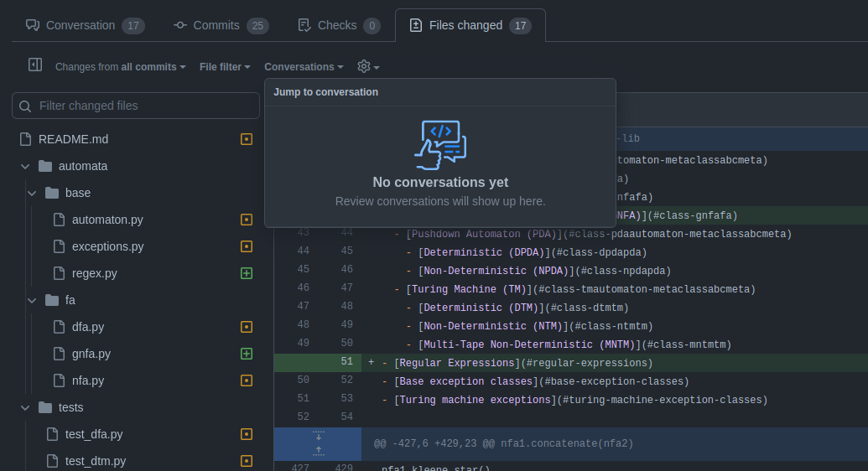Open the Checks tab
868x471 pixels.
click(339, 25)
